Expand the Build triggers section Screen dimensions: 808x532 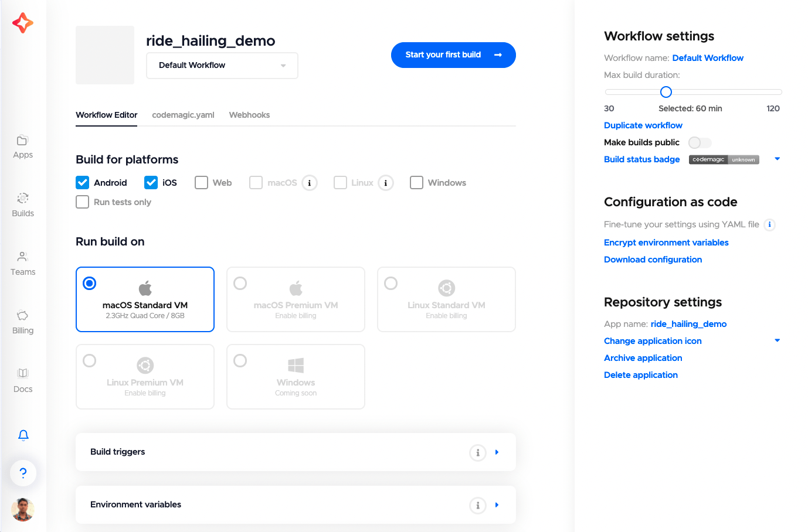coord(497,452)
